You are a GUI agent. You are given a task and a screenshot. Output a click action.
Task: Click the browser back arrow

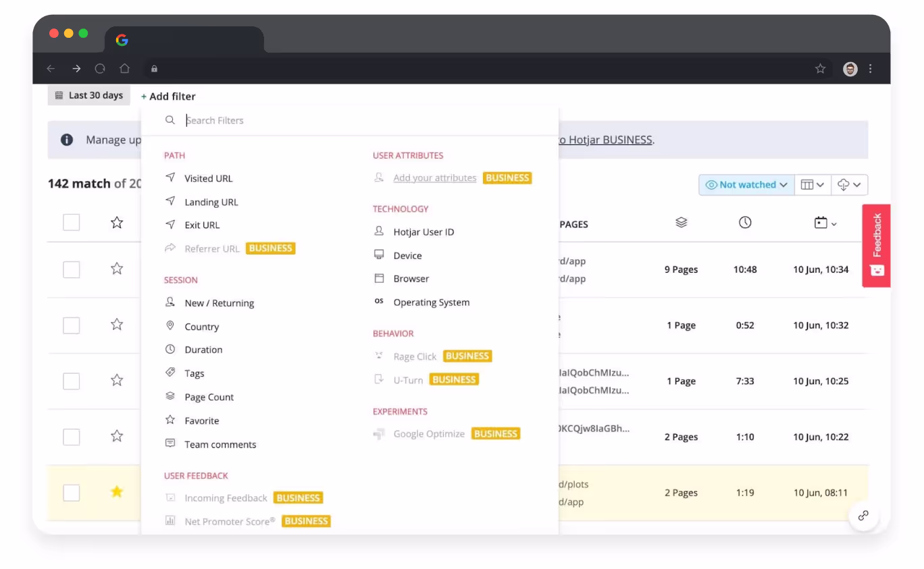click(51, 69)
